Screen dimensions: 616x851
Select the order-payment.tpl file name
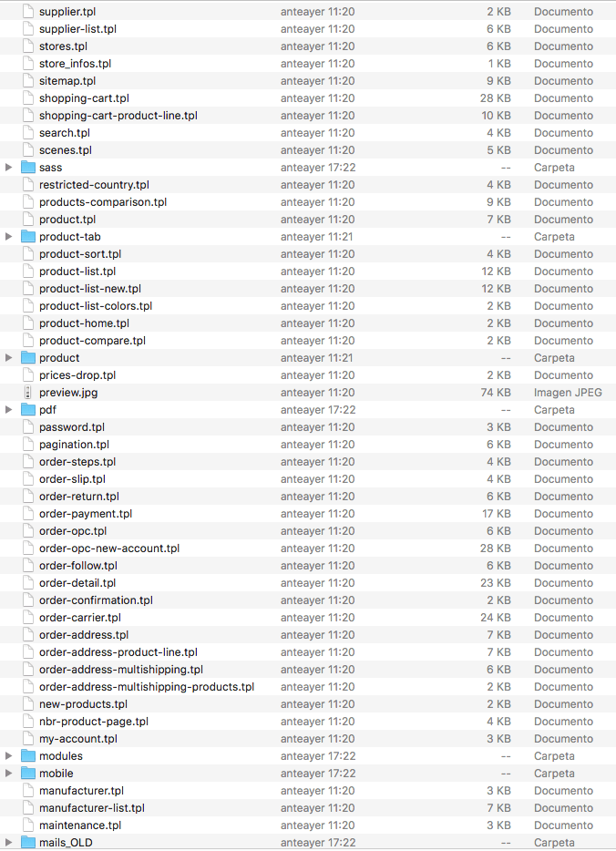(x=86, y=514)
